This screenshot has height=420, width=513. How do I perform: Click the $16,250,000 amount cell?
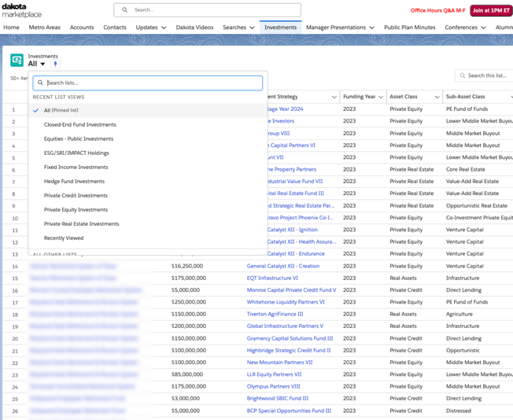pos(187,266)
